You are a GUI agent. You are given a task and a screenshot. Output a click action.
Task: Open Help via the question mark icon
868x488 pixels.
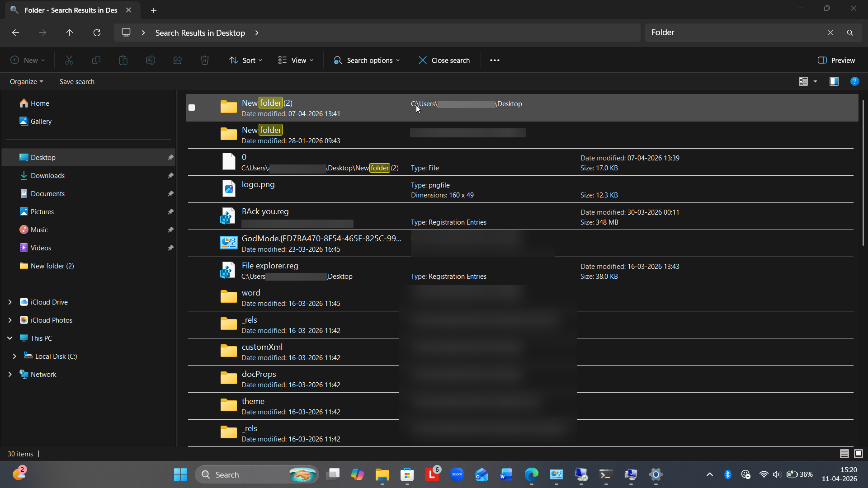point(855,81)
